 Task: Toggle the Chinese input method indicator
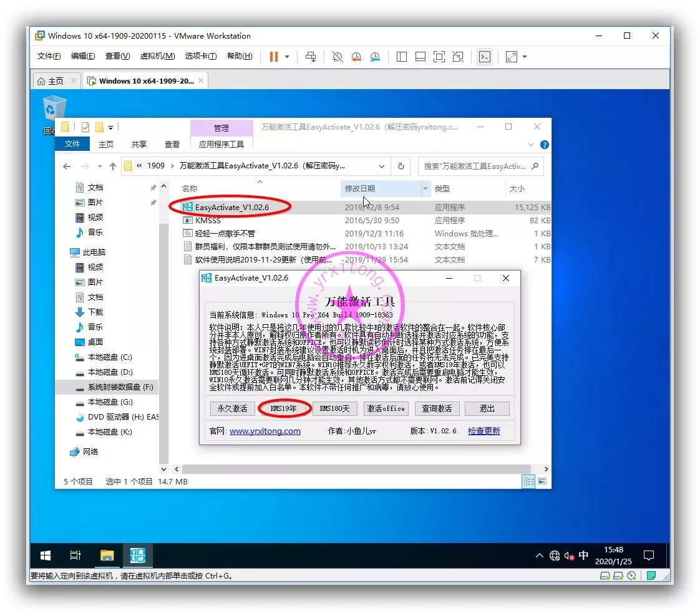(x=583, y=556)
